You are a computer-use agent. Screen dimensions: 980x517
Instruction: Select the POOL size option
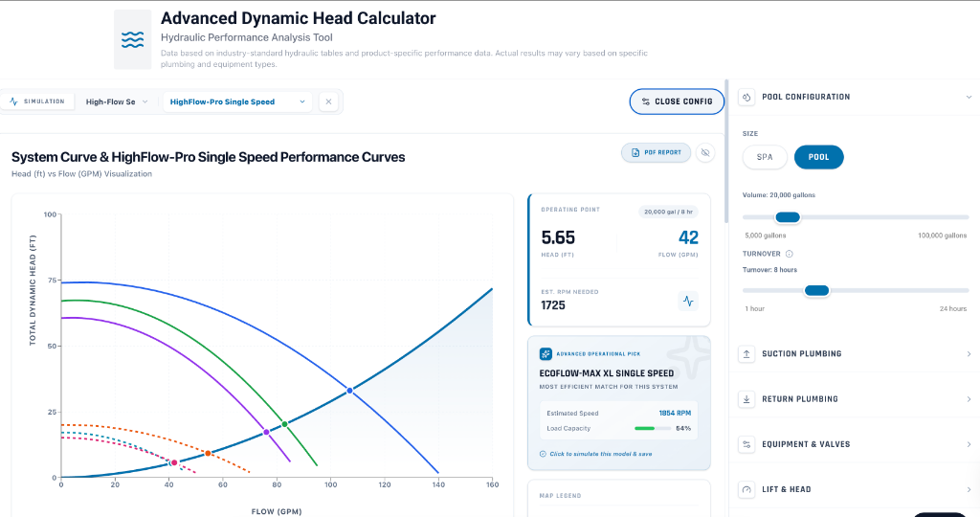point(819,157)
